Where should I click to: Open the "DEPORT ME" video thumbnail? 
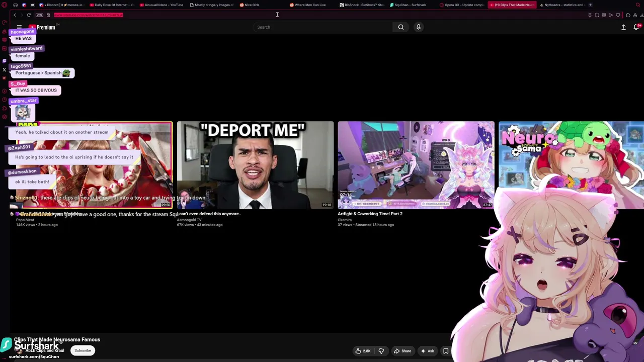(x=255, y=165)
